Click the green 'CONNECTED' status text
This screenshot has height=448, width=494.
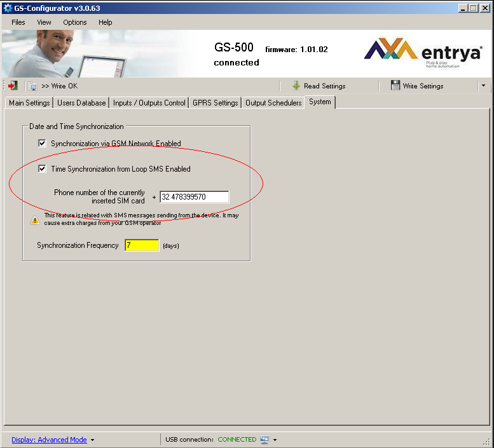pyautogui.click(x=237, y=440)
